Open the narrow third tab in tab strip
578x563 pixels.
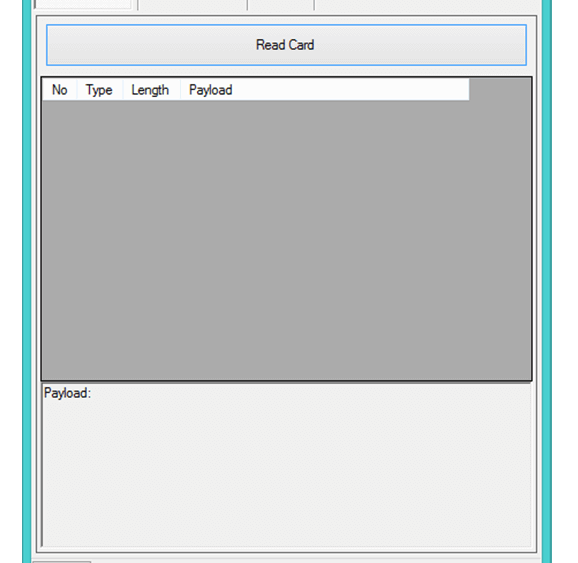pyautogui.click(x=281, y=4)
